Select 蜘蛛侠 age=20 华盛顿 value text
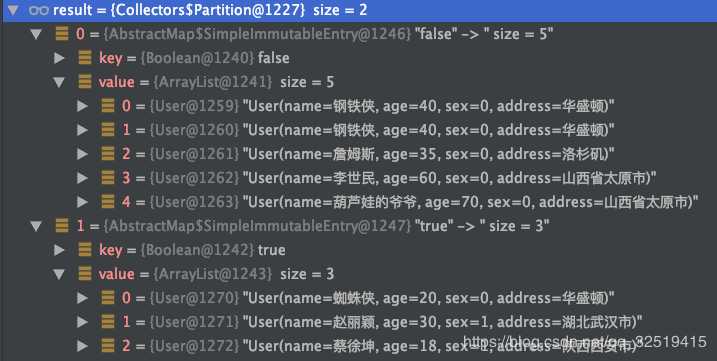This screenshot has height=361, width=717. (x=428, y=298)
